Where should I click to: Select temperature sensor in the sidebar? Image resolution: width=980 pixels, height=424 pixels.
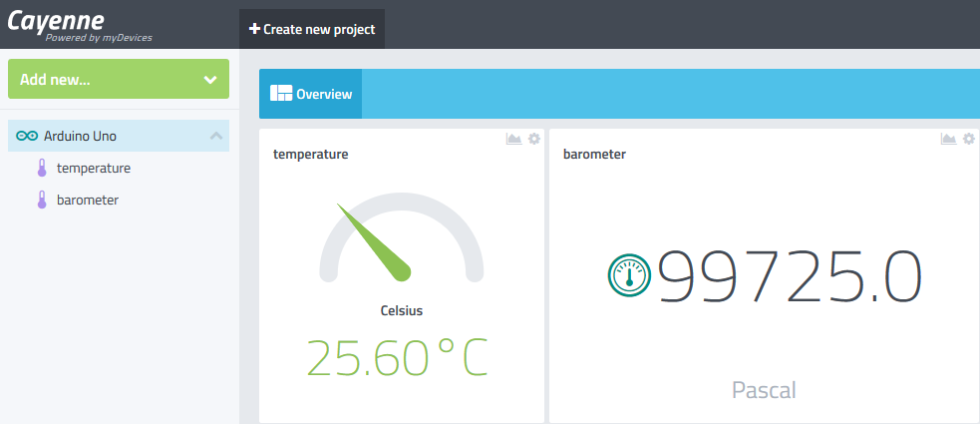point(94,168)
